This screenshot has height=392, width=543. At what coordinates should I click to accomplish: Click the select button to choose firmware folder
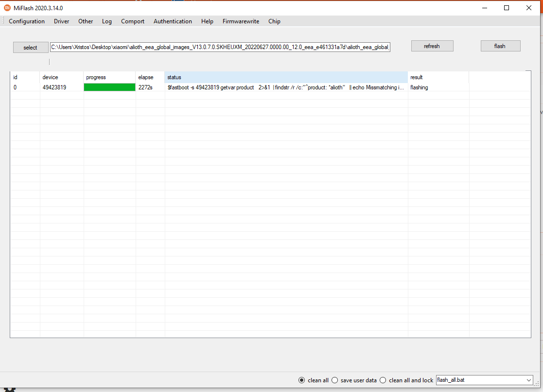pyautogui.click(x=31, y=48)
